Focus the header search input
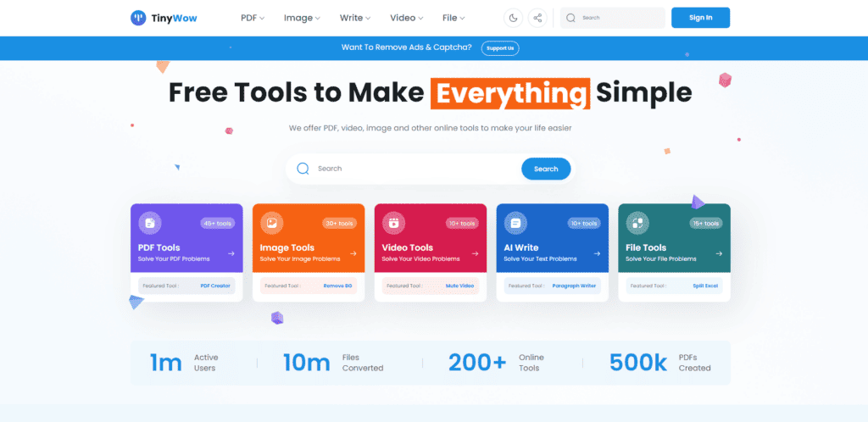This screenshot has height=422, width=868. (612, 18)
